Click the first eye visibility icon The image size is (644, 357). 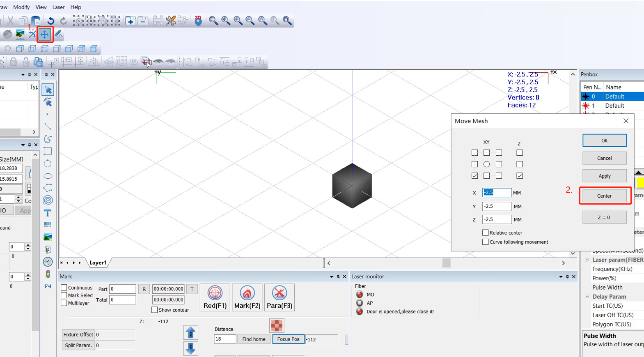158,62
